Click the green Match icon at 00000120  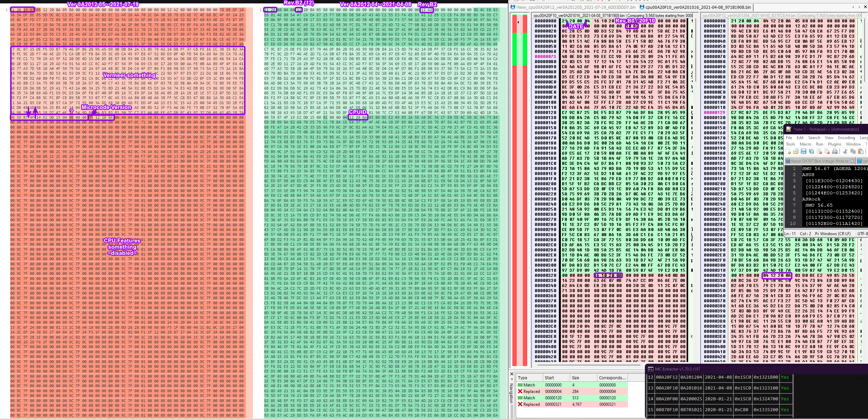[520, 398]
